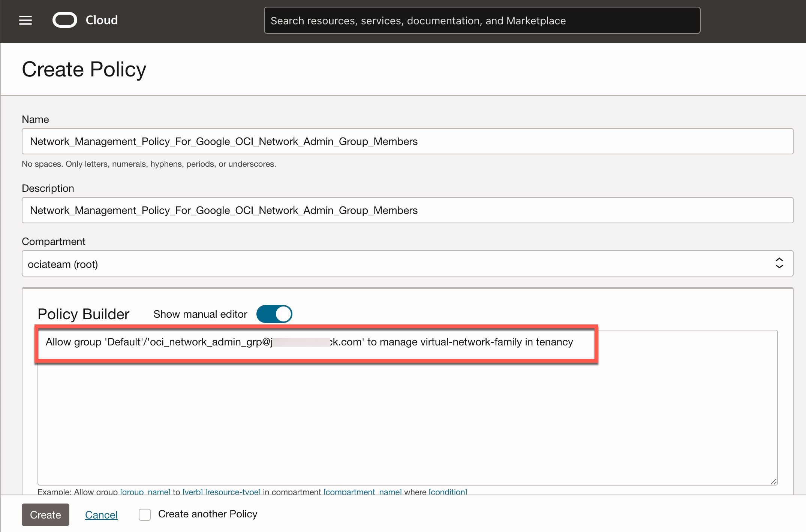Click the Cloud home text
This screenshot has width=806, height=532.
(102, 20)
